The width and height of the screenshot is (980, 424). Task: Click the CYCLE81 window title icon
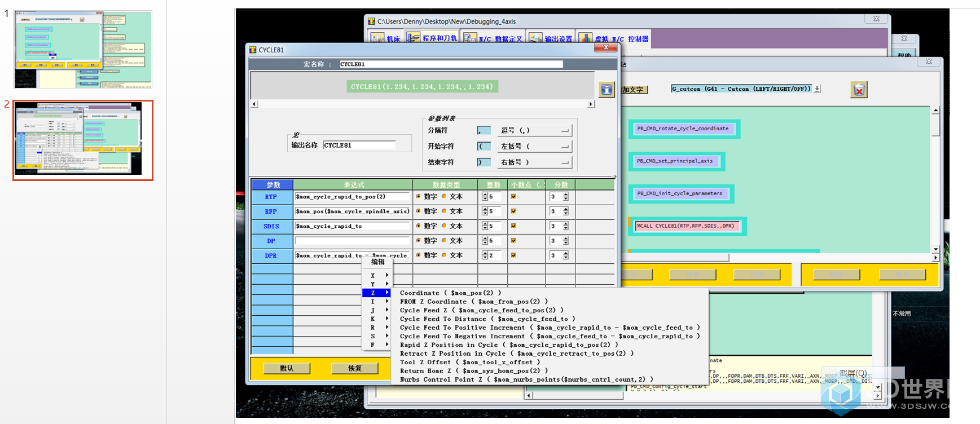coord(253,50)
